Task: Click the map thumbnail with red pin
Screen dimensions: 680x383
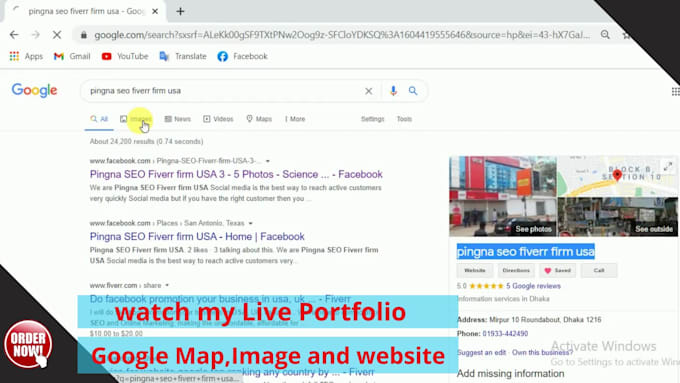Action: [x=618, y=176]
